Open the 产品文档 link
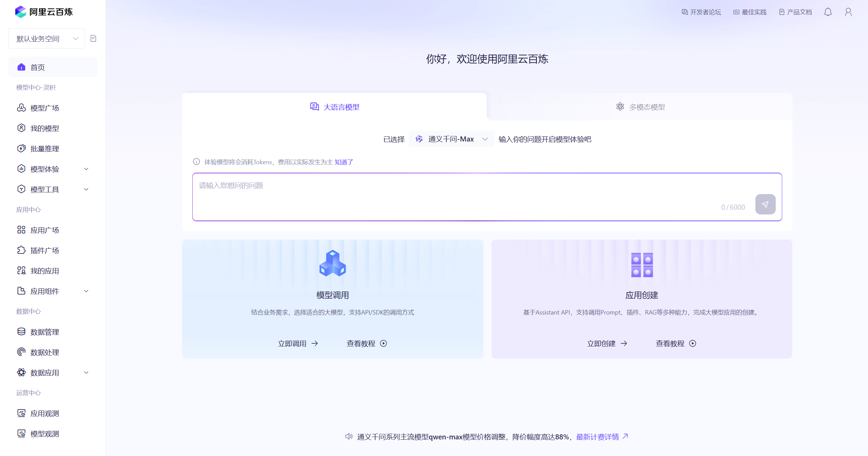Viewport: 868px width, 456px height. (795, 12)
